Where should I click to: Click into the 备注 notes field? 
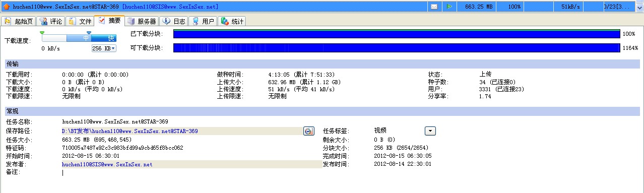click(190, 172)
